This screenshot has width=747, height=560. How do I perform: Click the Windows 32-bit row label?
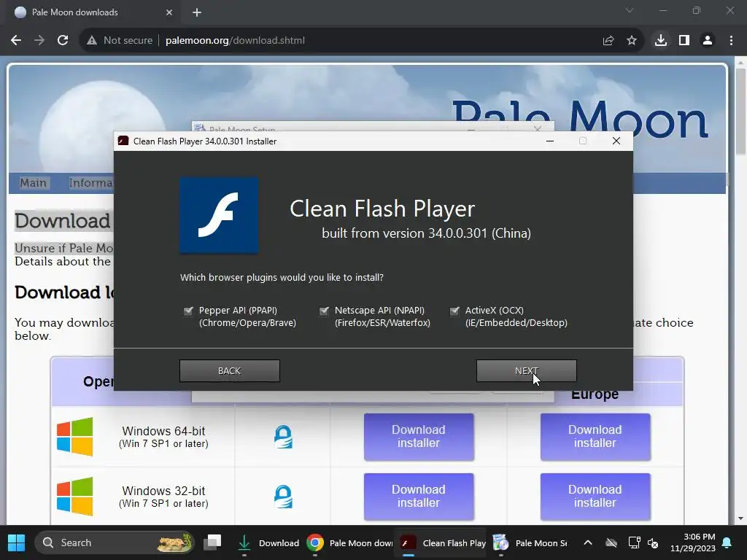pos(163,496)
